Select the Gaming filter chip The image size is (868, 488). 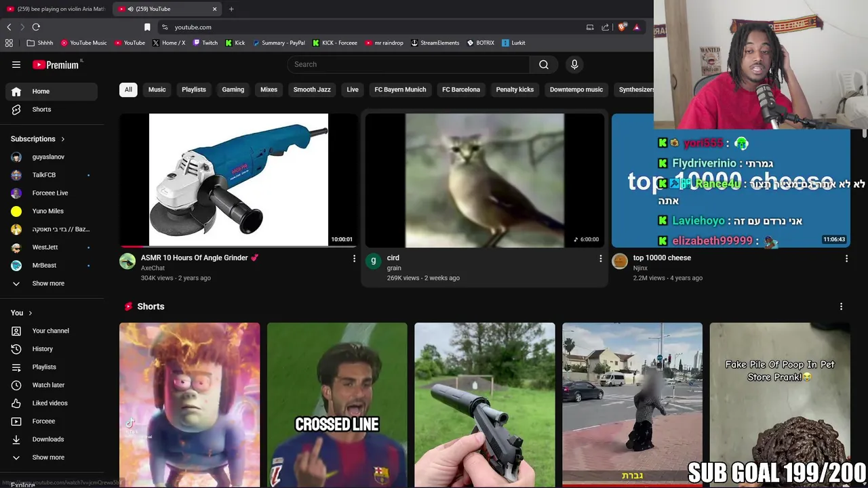[x=233, y=89]
